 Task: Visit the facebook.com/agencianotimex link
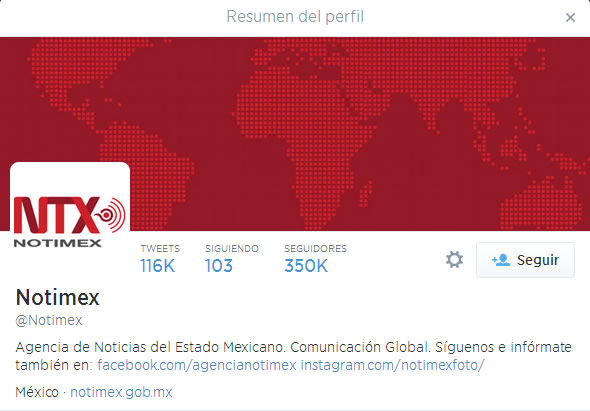coord(197,365)
